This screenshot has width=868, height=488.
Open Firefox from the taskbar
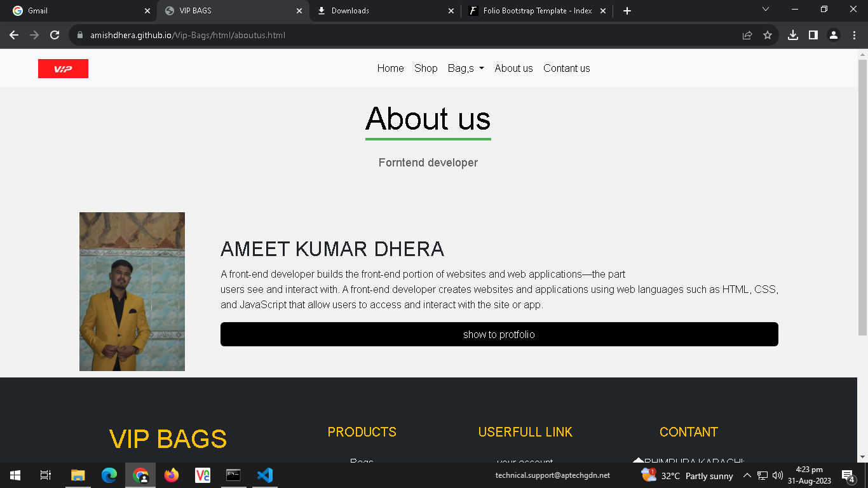(171, 475)
